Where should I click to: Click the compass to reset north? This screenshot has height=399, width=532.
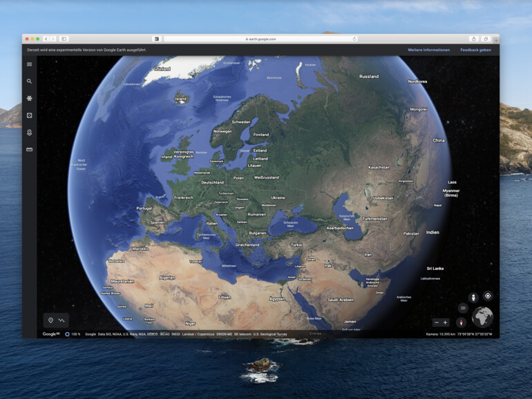[x=461, y=322]
